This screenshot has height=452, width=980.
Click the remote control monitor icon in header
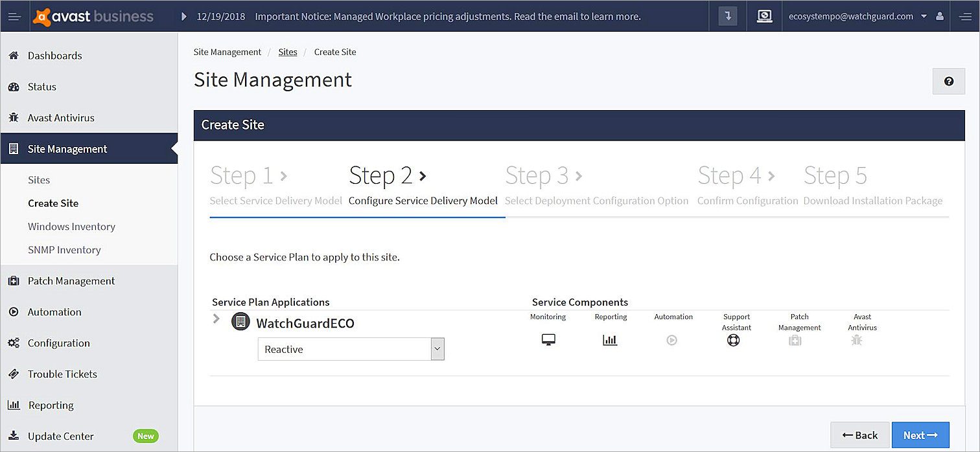tap(764, 16)
